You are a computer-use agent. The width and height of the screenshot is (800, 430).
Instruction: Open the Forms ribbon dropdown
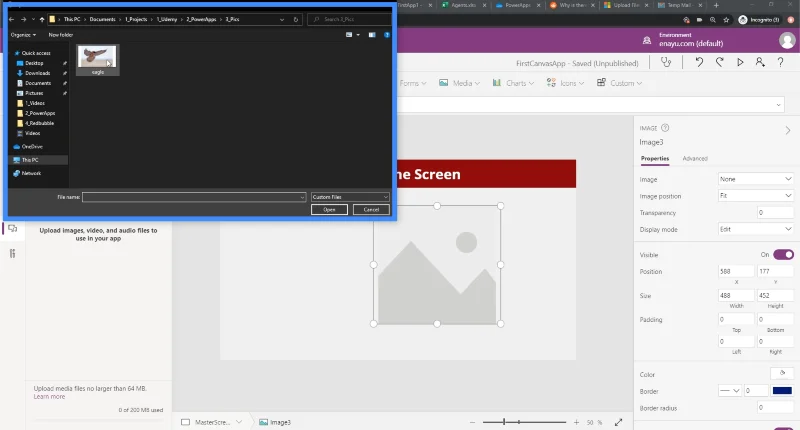(x=413, y=83)
